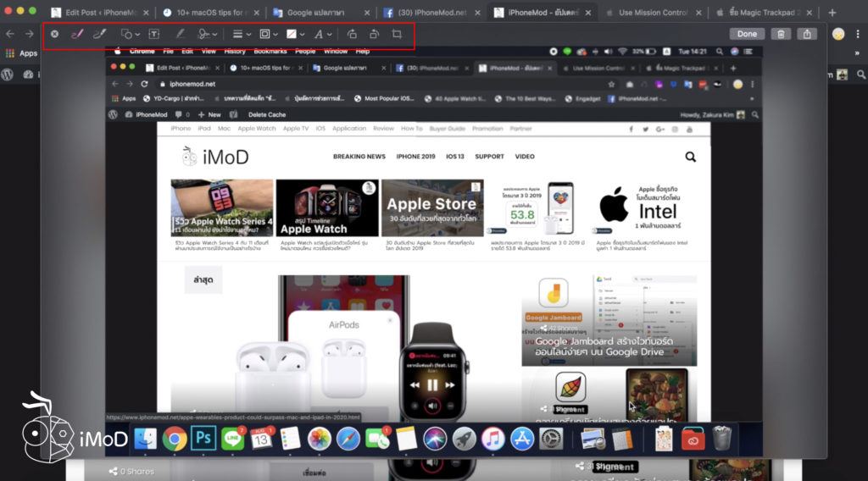Open the Shapes tool dropdown
Viewport: 868px width, 481px height.
130,34
